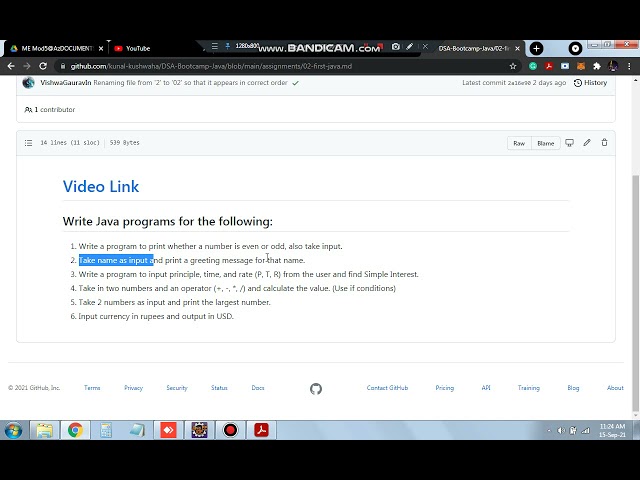640x480 pixels.
Task: Click the Bandicam pencil draw icon
Action: coord(410,47)
